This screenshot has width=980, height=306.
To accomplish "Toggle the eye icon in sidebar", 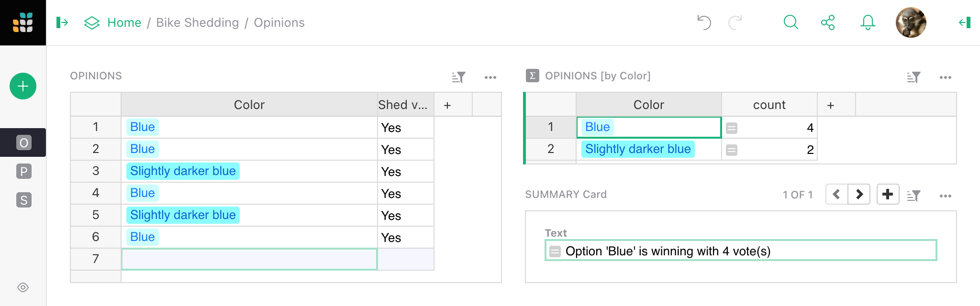I will click(23, 287).
